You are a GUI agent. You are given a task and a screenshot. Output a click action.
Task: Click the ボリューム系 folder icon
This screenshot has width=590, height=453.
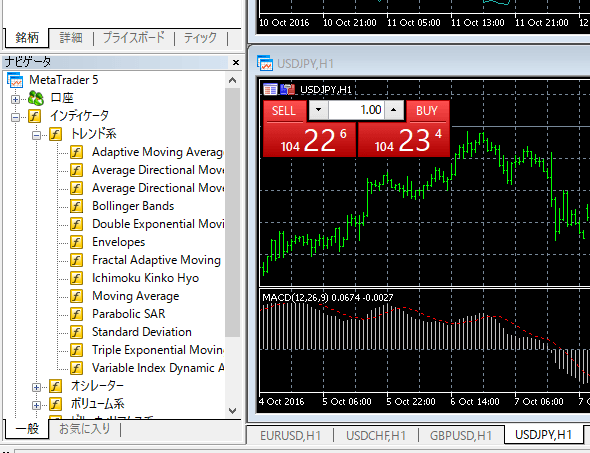pyautogui.click(x=55, y=404)
